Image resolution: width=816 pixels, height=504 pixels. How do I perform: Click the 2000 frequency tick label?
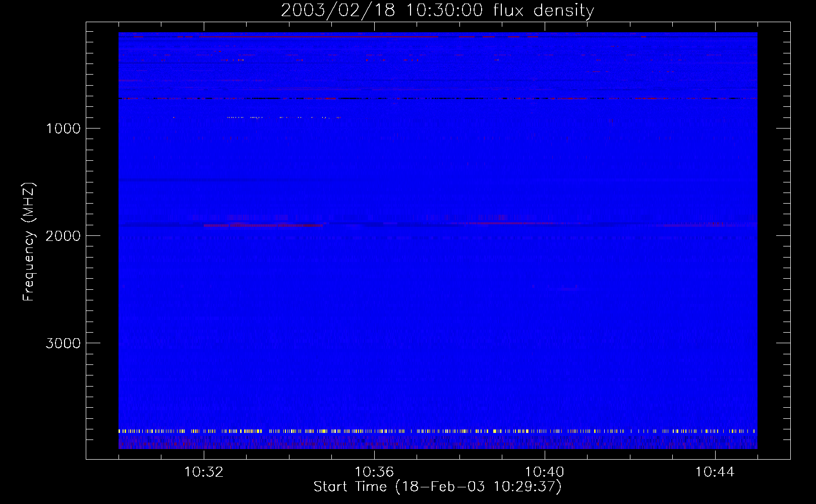click(63, 236)
